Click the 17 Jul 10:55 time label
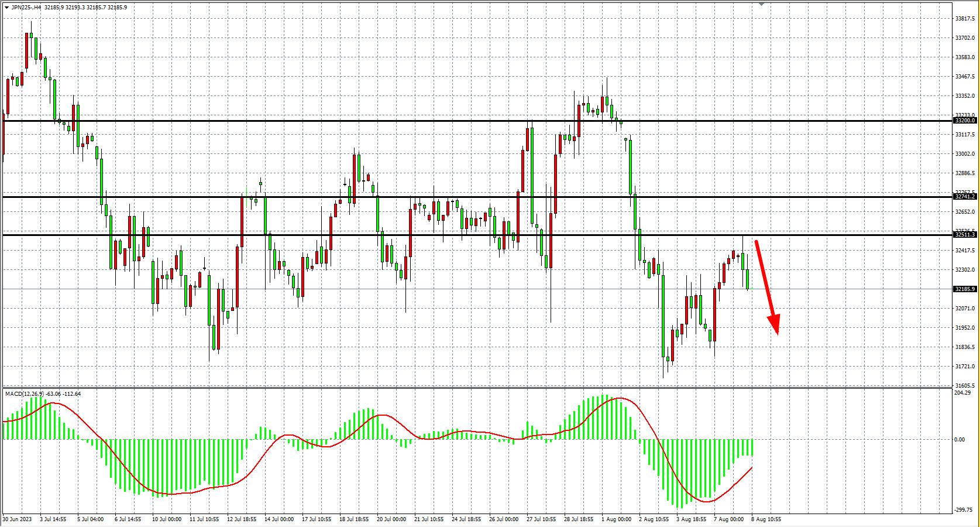The width and height of the screenshot is (980, 527). (x=317, y=519)
